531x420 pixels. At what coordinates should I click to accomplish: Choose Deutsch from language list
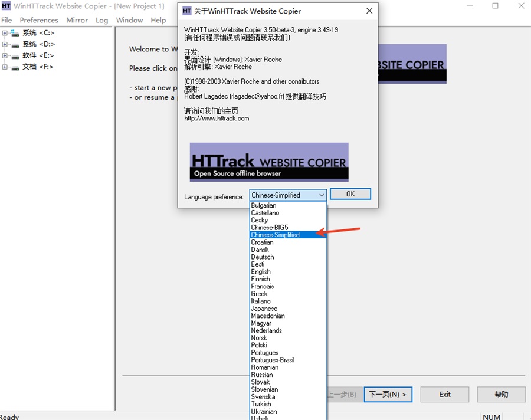pos(288,257)
